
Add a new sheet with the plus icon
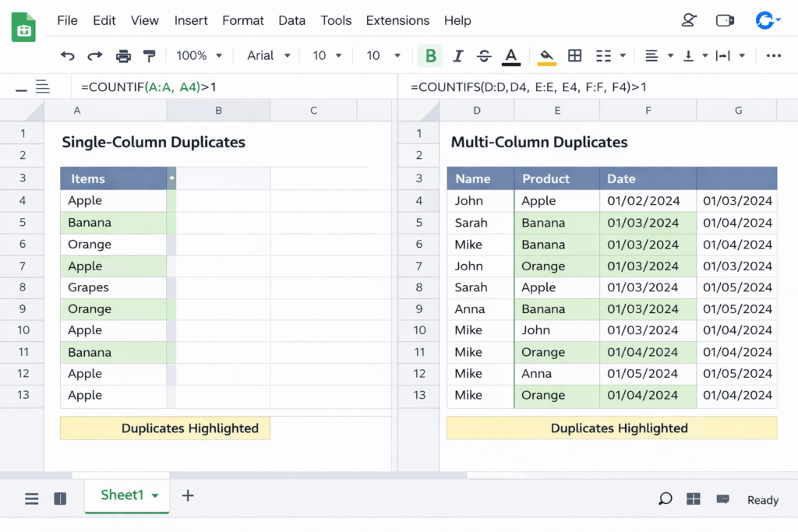(188, 495)
